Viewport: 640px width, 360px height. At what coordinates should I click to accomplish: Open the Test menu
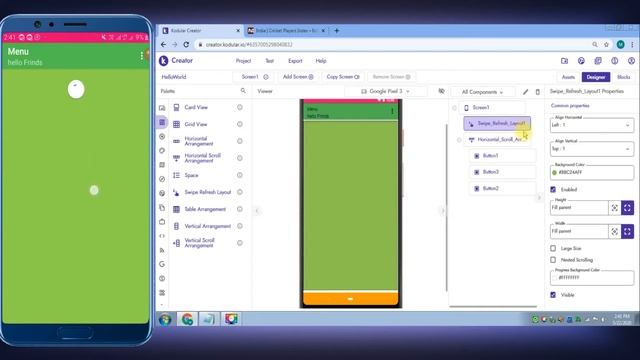tap(269, 61)
